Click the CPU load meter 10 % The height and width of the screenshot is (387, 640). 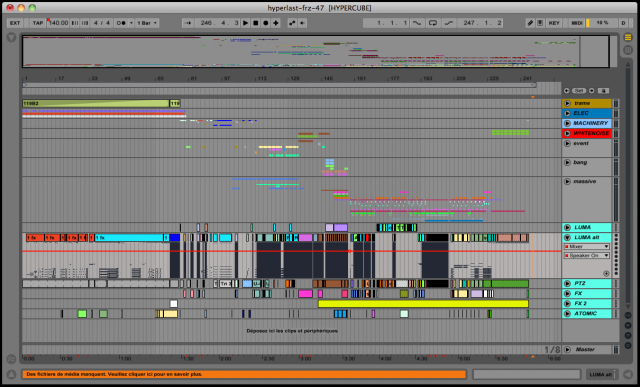pos(602,23)
